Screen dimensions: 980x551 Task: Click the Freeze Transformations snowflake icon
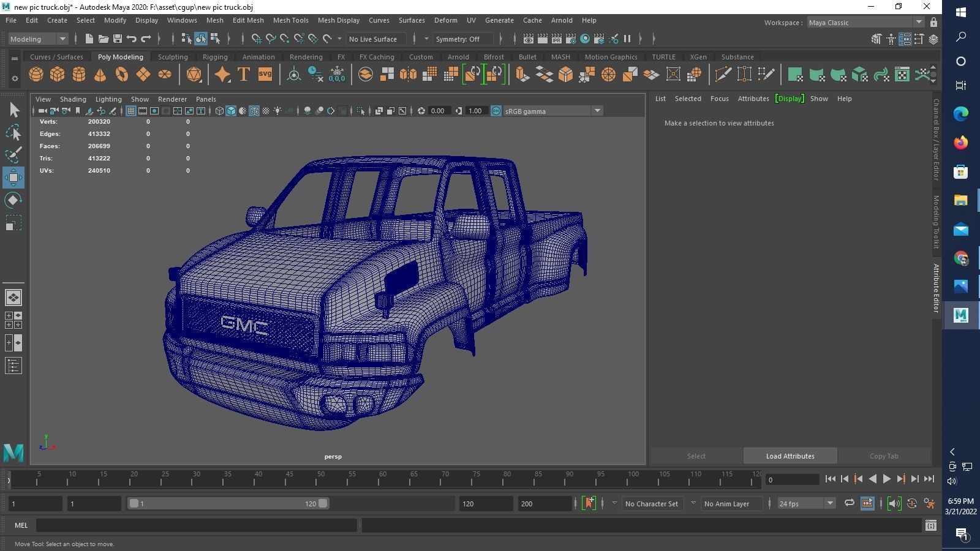tap(337, 75)
